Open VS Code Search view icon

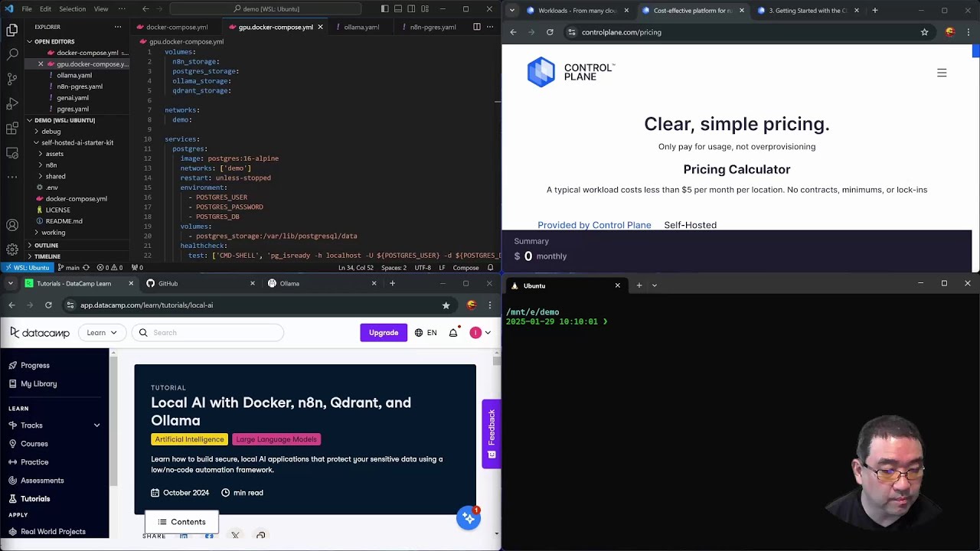(12, 54)
